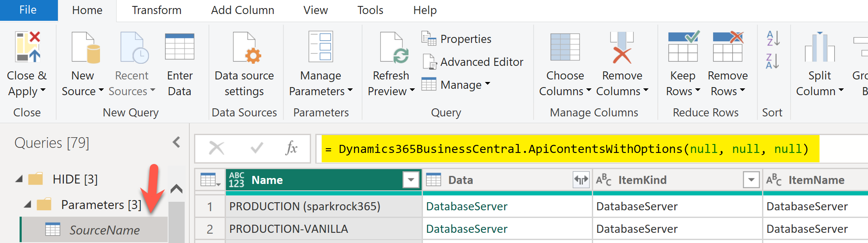Open the Manage Parameters dropdown arrow
The height and width of the screenshot is (243, 868).
pos(350,90)
